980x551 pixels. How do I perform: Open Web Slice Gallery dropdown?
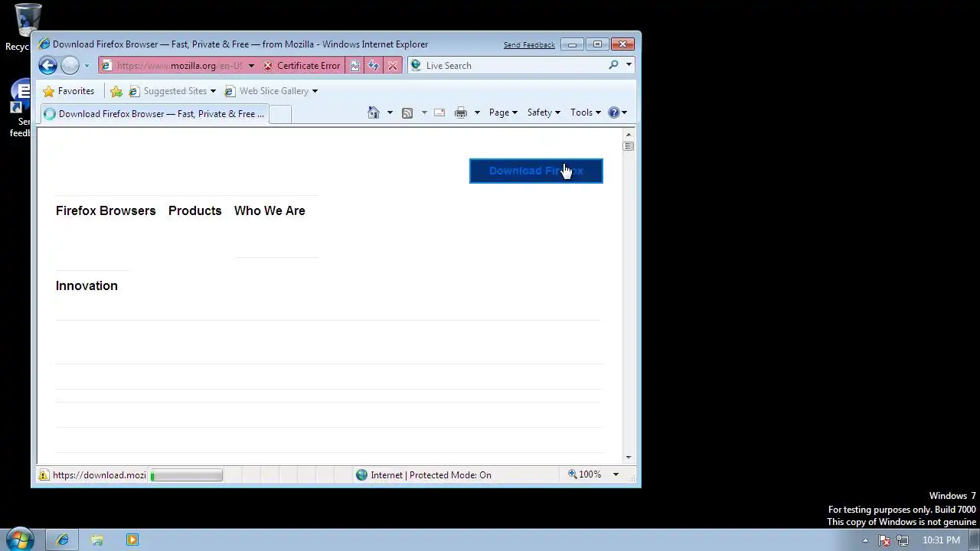(271, 91)
